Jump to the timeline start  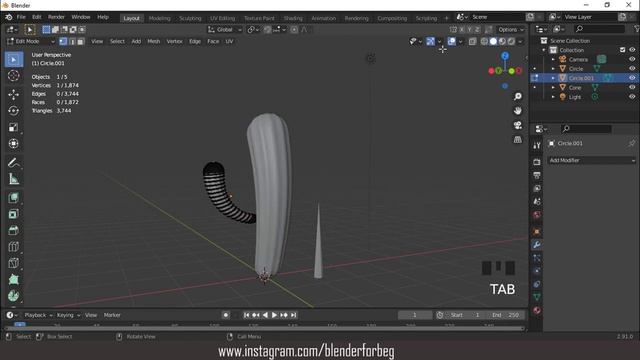click(x=246, y=315)
